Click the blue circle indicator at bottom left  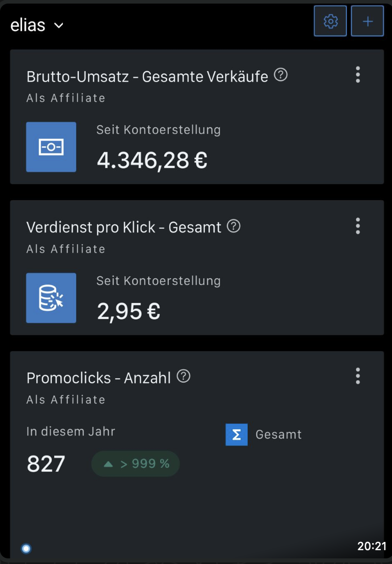point(26,549)
